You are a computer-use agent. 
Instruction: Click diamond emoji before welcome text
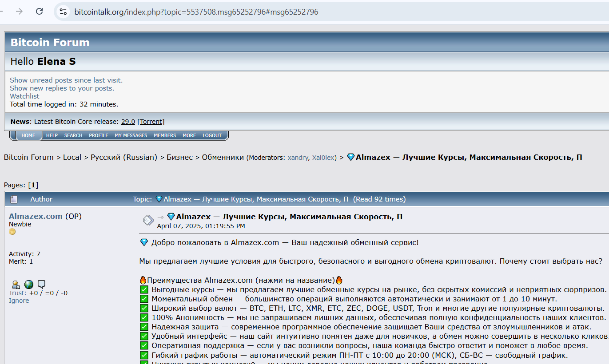(x=144, y=242)
